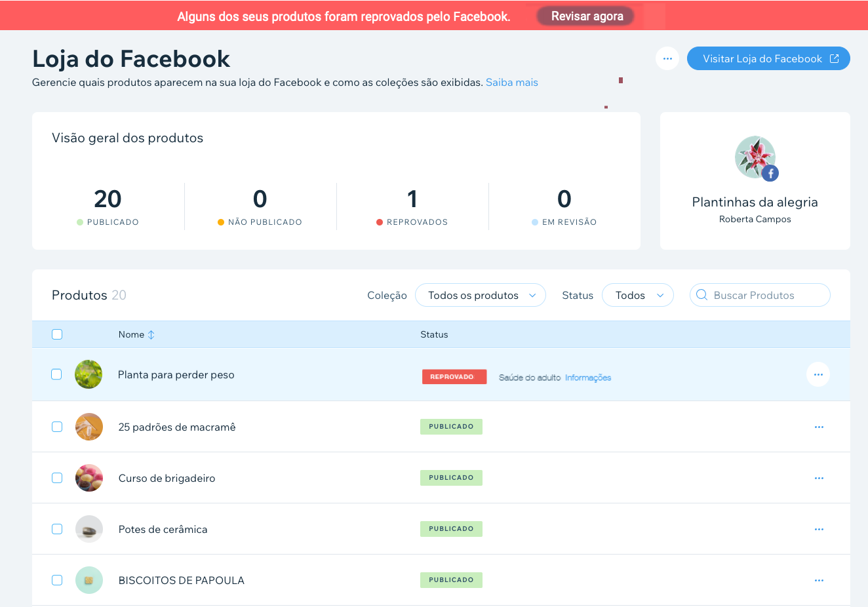868x607 pixels.
Task: Click product name Potes de cerâmica
Action: tap(163, 529)
